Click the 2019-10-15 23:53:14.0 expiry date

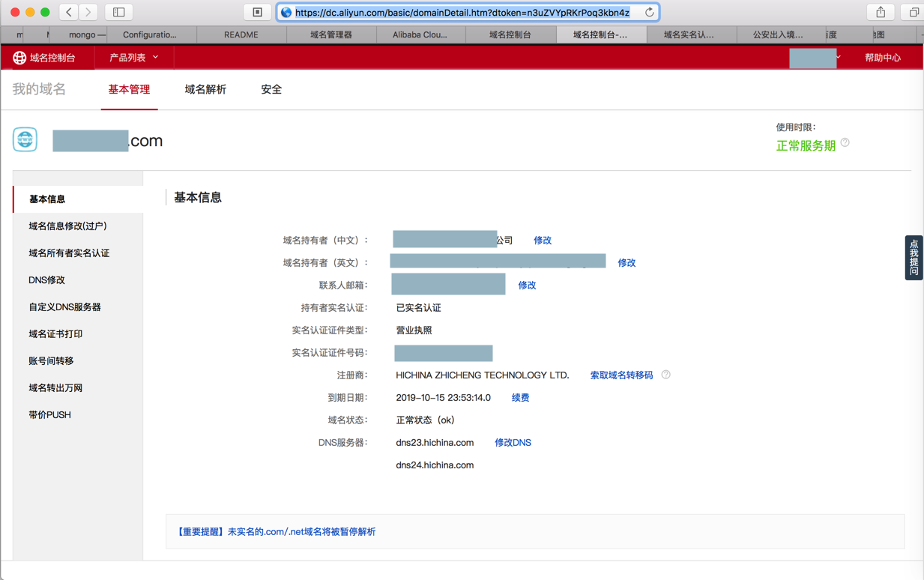[443, 398]
